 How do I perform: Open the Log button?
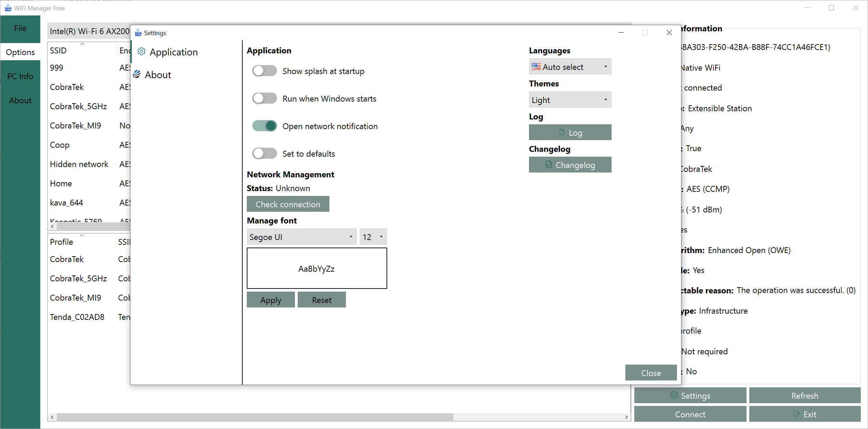pyautogui.click(x=570, y=132)
